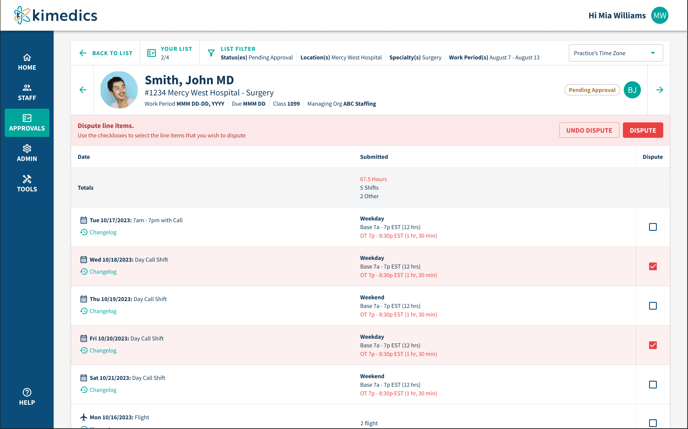Click John Smith's profile photo
The width and height of the screenshot is (688, 429).
click(119, 90)
